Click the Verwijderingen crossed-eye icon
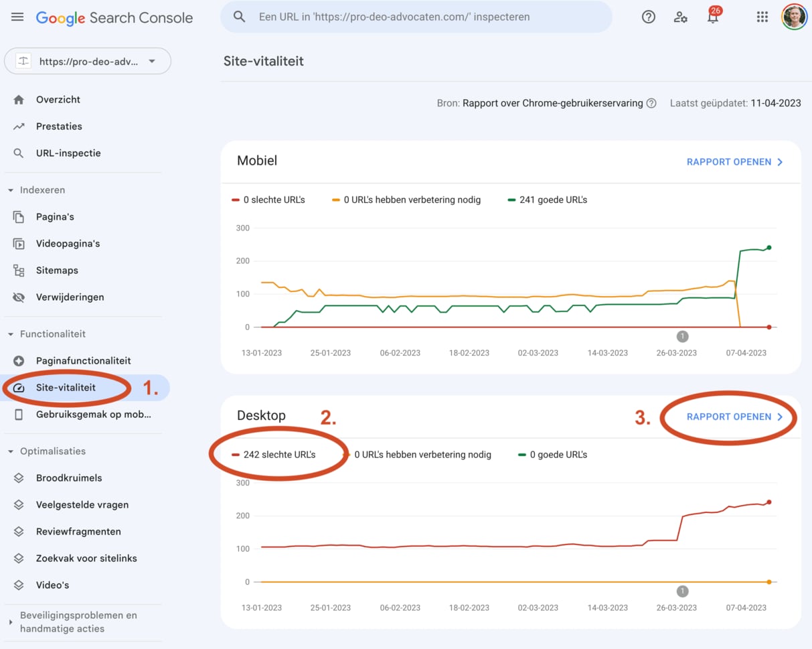The height and width of the screenshot is (649, 812). pos(19,297)
